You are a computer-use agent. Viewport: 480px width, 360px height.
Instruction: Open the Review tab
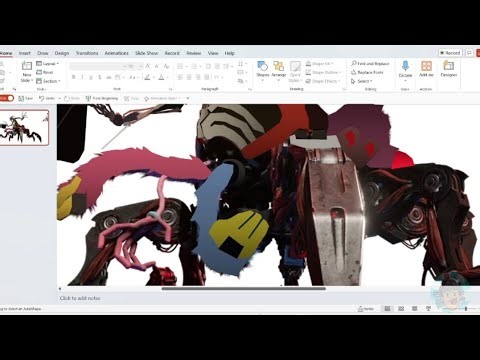(193, 53)
